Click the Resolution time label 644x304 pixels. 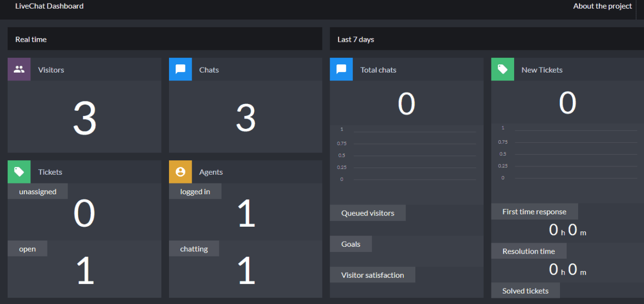[x=529, y=251]
